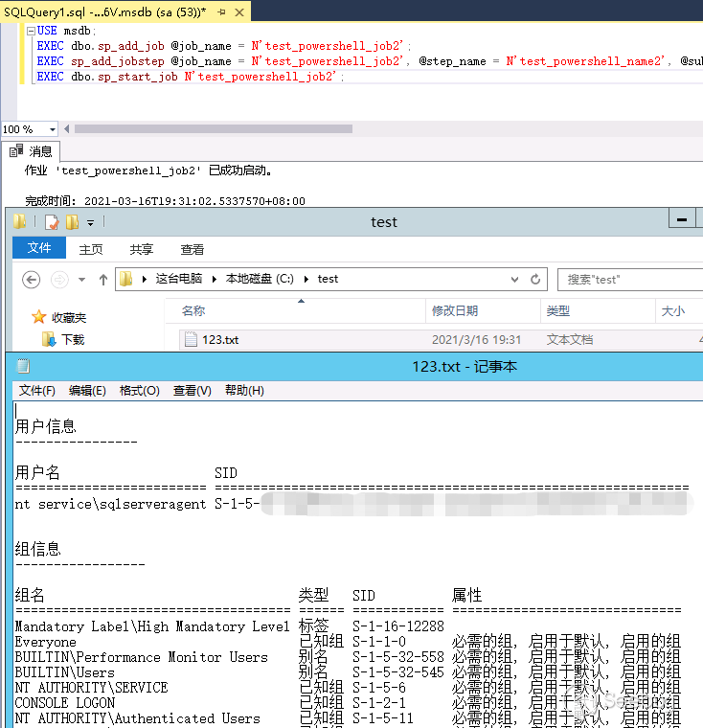Click the 作业 已成功启动 message line
The image size is (703, 728).
click(x=148, y=171)
